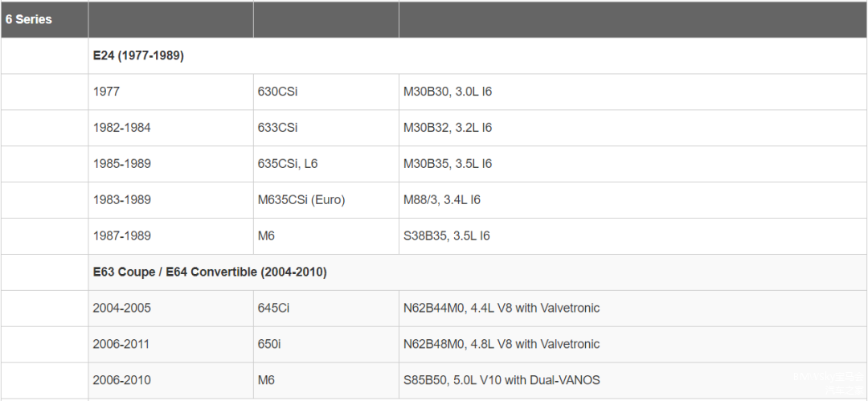
Task: Select the E63 Coupe / E64 Convertible heading
Action: click(210, 272)
